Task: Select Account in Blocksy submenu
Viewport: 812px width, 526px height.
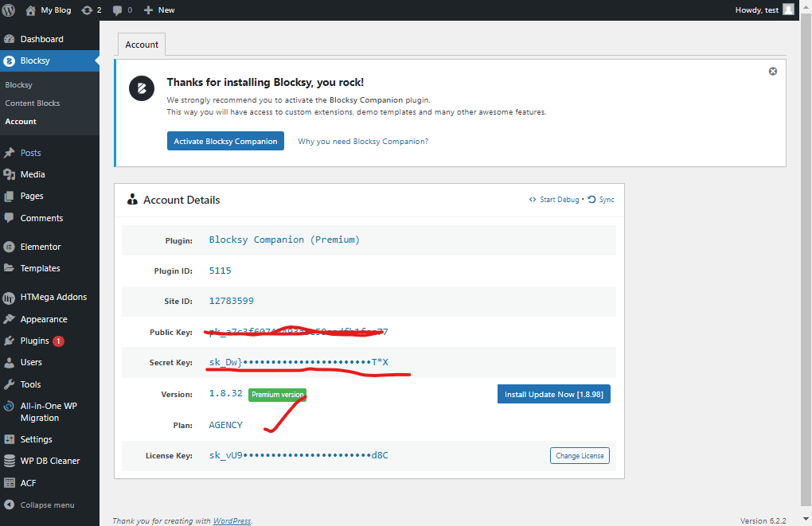Action: tap(21, 121)
